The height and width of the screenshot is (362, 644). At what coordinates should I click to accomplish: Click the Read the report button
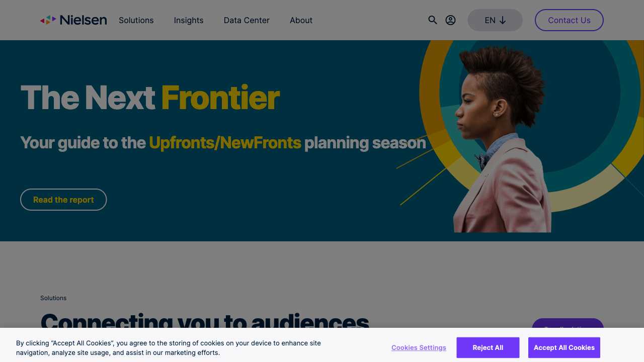click(x=63, y=200)
